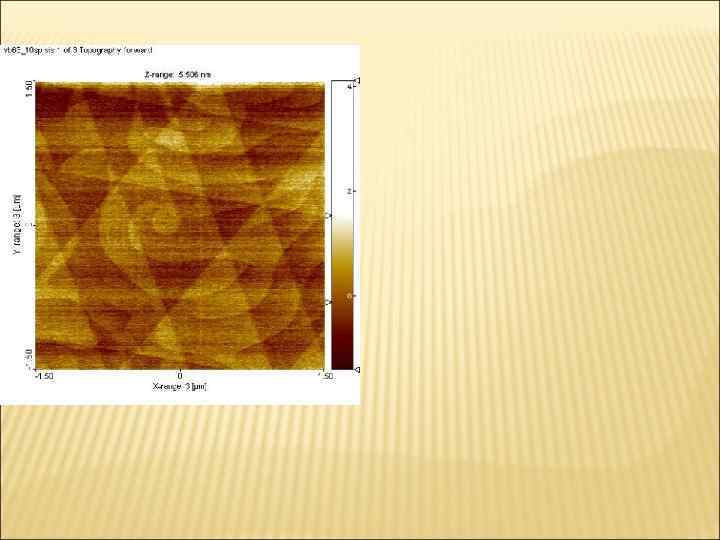Click the 'Y-range: 3 [µm]' axis label
This screenshot has width=720, height=540.
pos(17,225)
